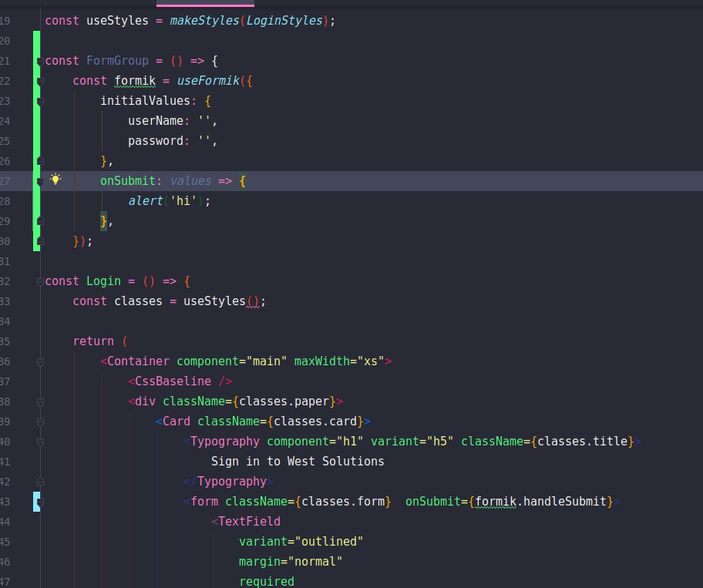Collapse the Card JSX element
The height and width of the screenshot is (588, 703).
[40, 422]
